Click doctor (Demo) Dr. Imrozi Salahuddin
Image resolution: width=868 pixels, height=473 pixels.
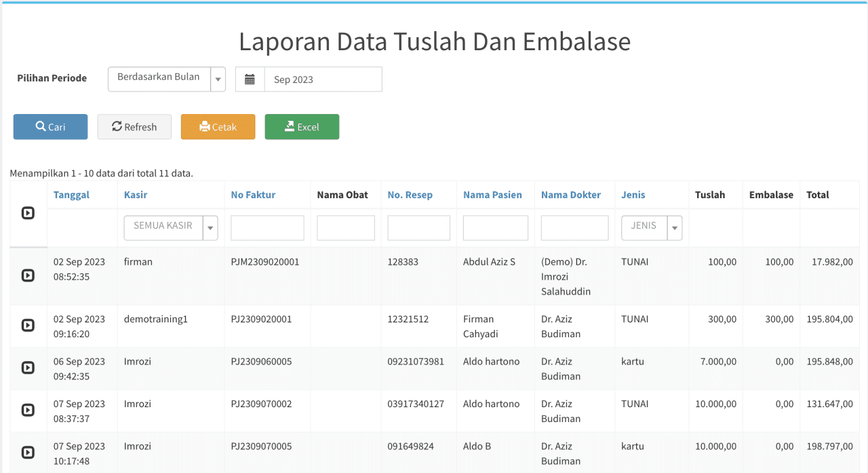(x=566, y=276)
